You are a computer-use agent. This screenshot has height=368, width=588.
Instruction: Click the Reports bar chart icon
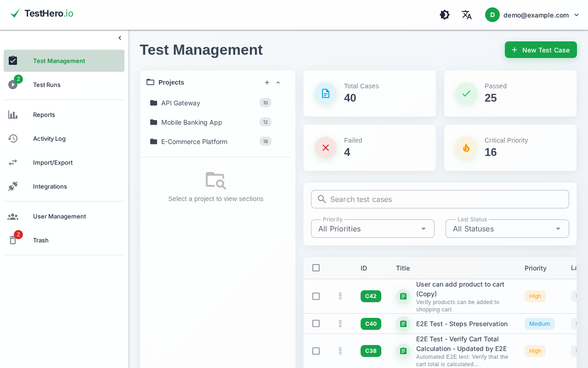[x=13, y=115]
